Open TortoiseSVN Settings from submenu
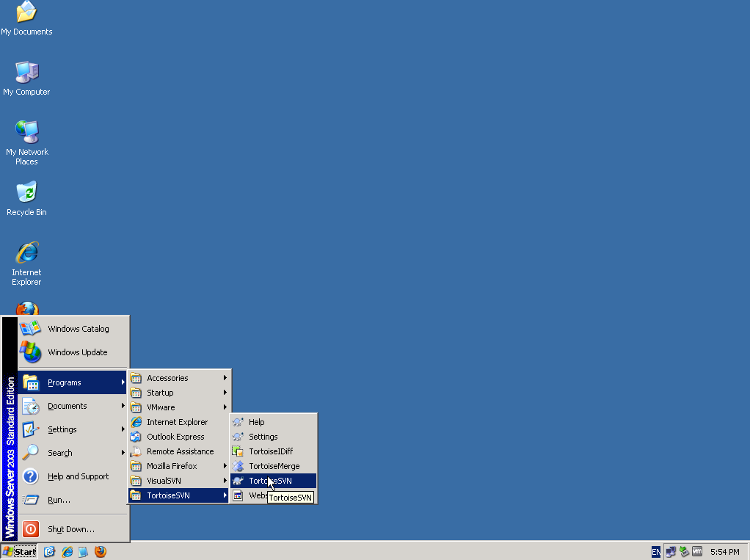This screenshot has height=560, width=750. 274,437
